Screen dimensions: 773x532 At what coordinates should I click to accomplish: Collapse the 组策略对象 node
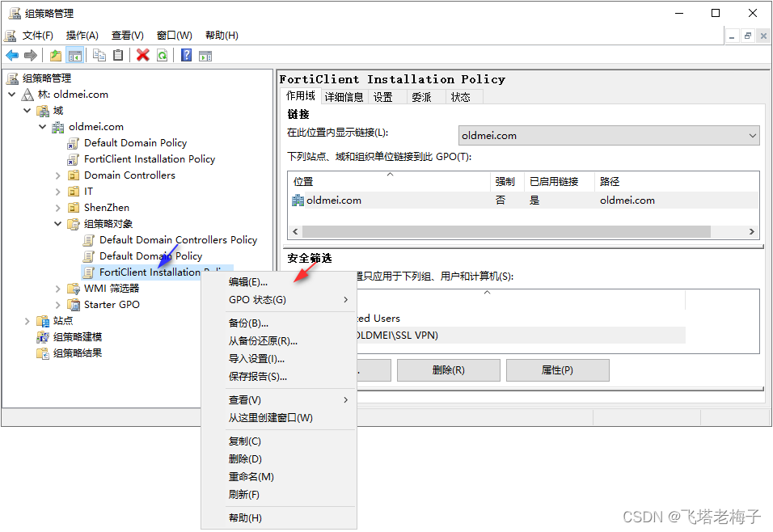(57, 224)
